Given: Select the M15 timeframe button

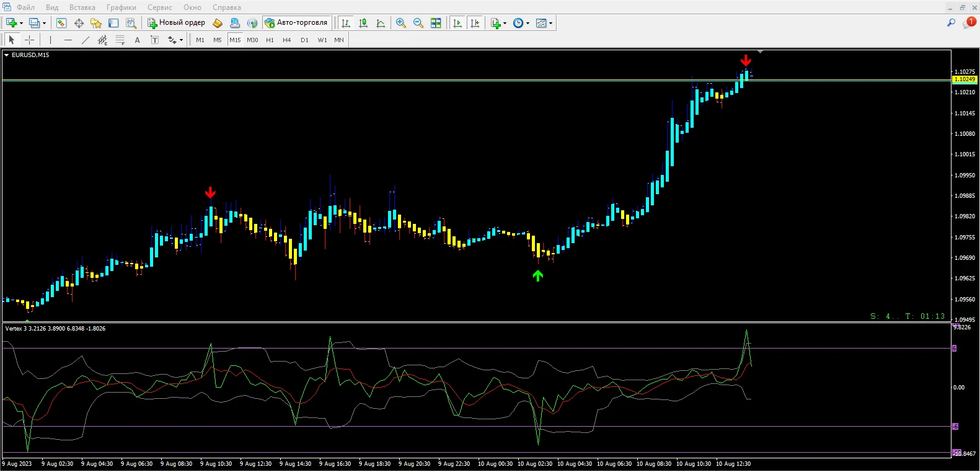Looking at the screenshot, I should (x=235, y=40).
